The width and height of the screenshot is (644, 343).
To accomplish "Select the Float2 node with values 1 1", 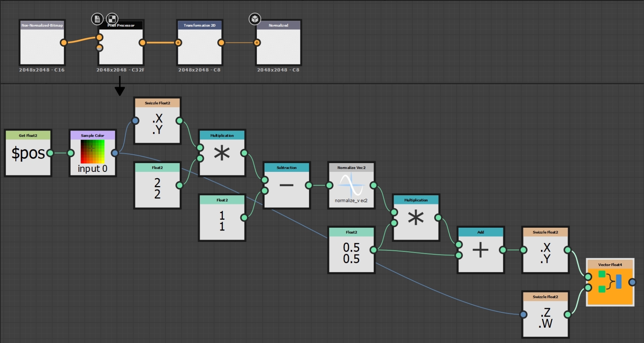I will [x=222, y=218].
